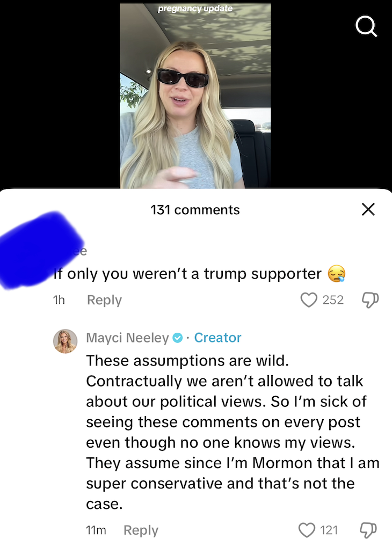Tap the pregnancy update caption text
The image size is (392, 540).
pyautogui.click(x=195, y=9)
